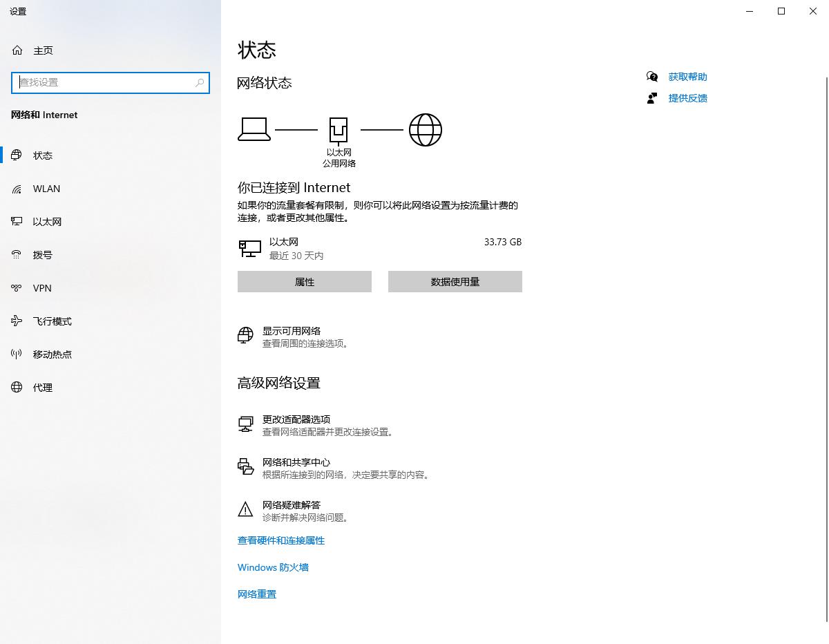Open 移动热点 settings page
829x644 pixels.
[111, 354]
